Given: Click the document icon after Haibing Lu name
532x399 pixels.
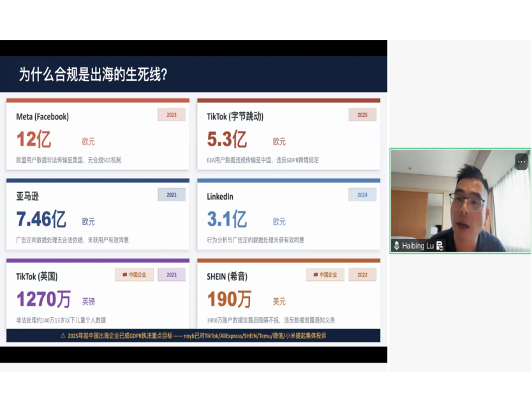Looking at the screenshot, I should click(440, 246).
